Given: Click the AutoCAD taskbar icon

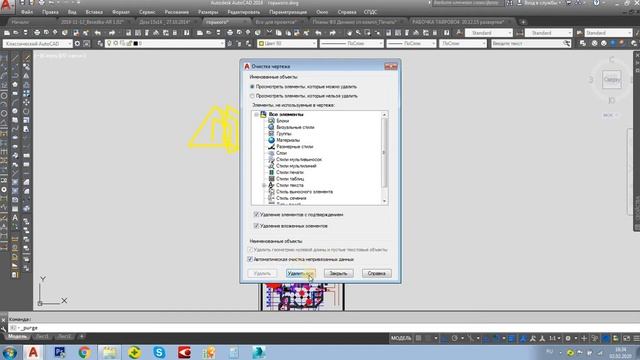Looking at the screenshot, I should pyautogui.click(x=33, y=352).
